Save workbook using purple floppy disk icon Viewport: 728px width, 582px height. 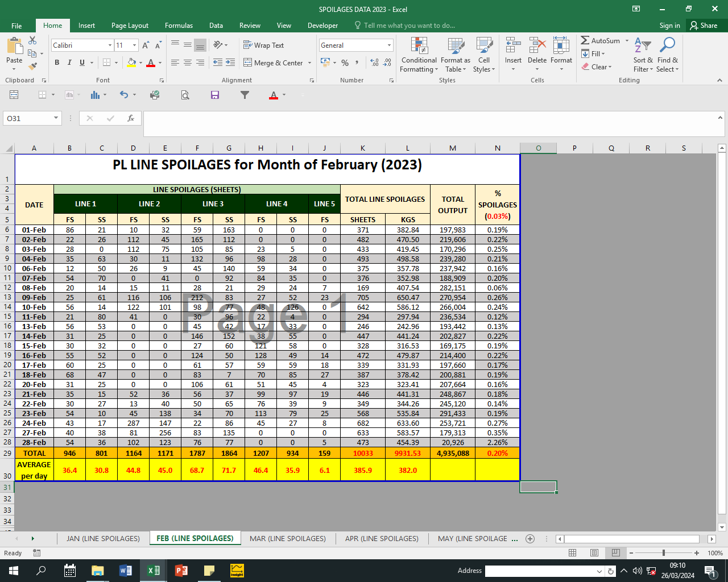tap(215, 95)
